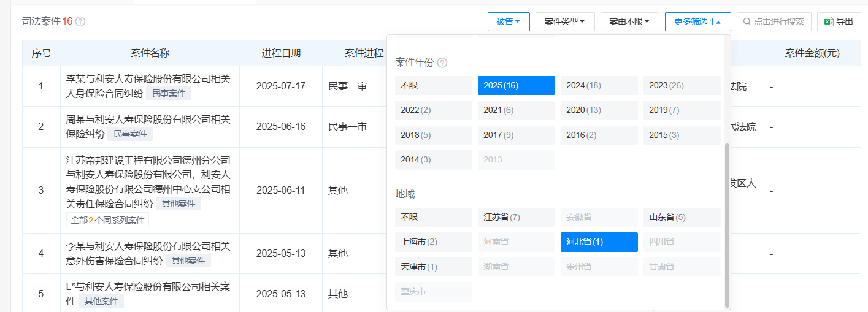Click date 2025-07-17
Viewport: 868px width, 312px height.
coord(281,86)
